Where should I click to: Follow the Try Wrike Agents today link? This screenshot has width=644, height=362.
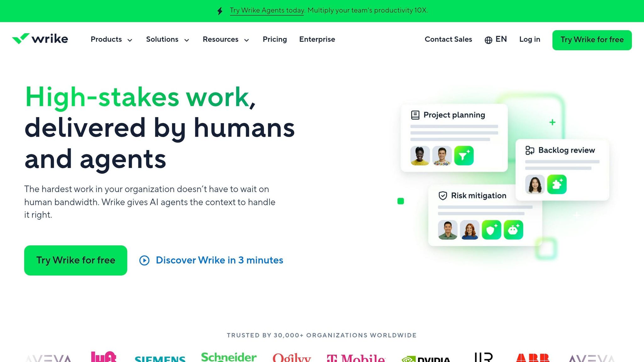[x=267, y=11]
